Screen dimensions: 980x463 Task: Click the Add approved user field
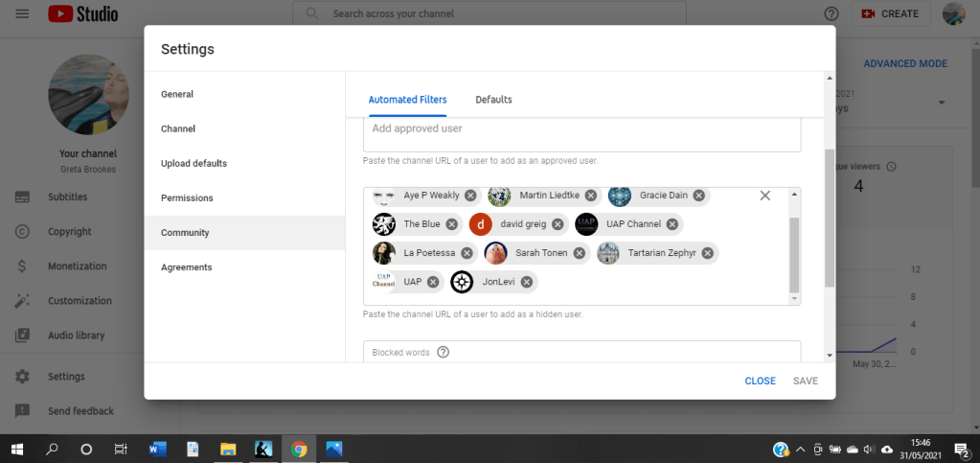click(581, 129)
